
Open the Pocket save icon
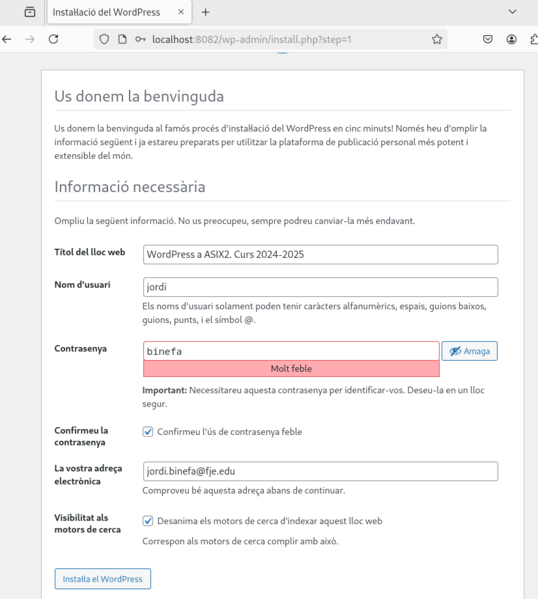(488, 39)
